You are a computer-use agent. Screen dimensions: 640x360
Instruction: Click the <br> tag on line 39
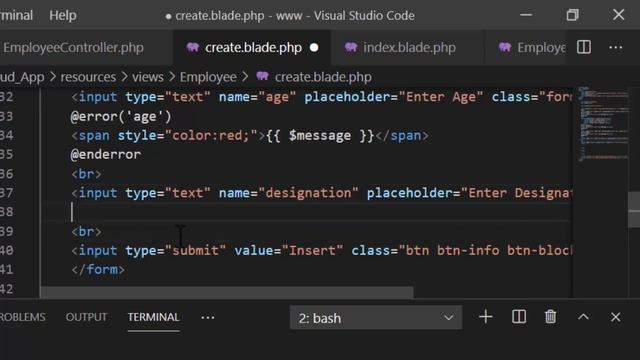[86, 231]
